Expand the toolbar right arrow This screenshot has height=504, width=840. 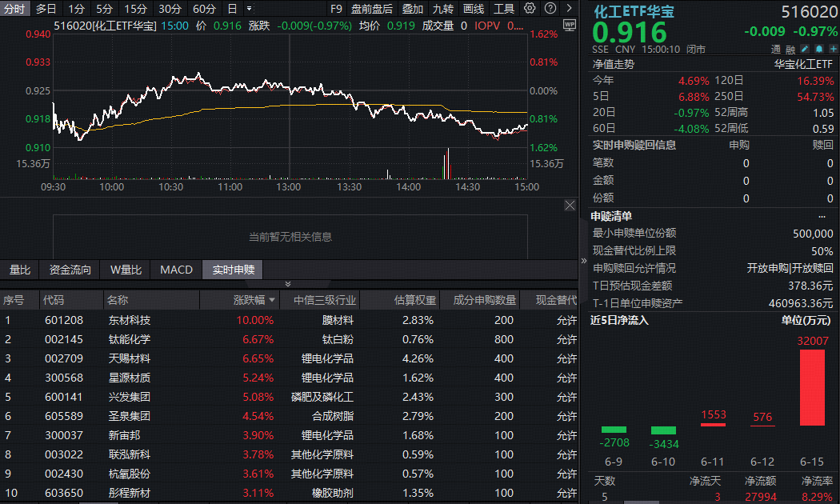pyautogui.click(x=569, y=8)
